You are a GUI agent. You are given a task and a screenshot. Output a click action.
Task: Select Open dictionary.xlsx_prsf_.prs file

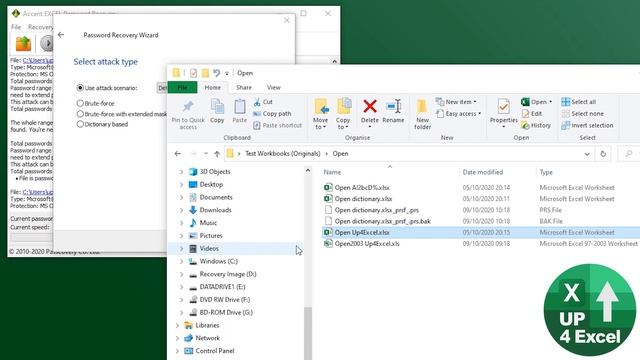click(377, 210)
